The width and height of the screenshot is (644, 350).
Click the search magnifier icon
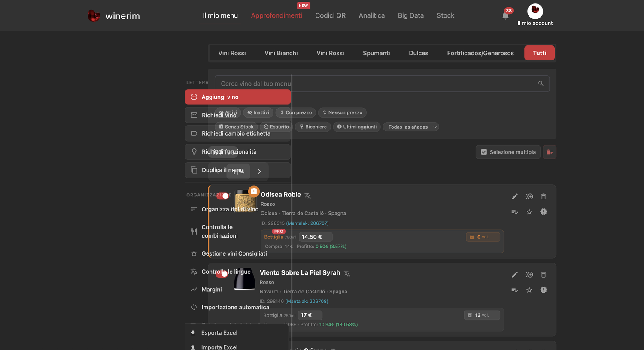541,84
